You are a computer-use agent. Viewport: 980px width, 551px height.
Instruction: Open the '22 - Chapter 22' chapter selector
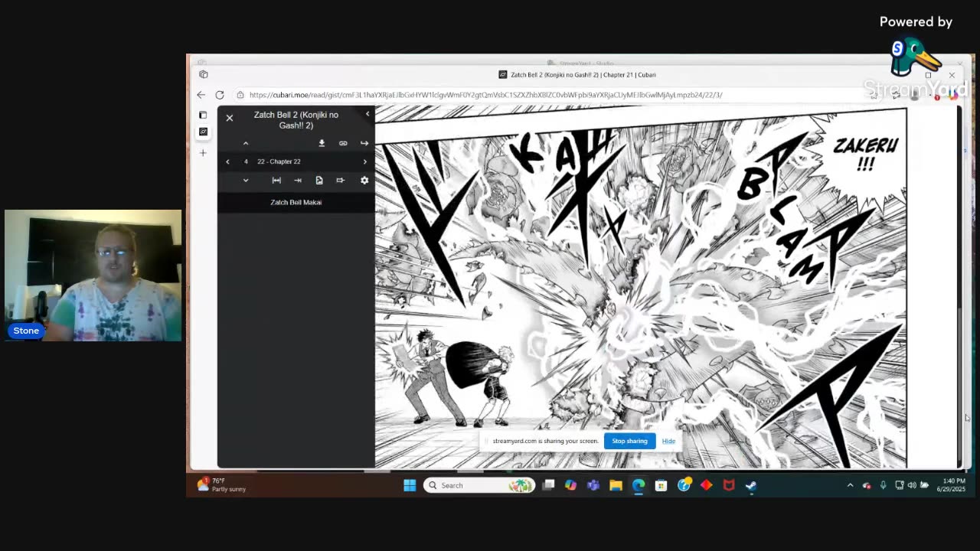[x=279, y=161]
